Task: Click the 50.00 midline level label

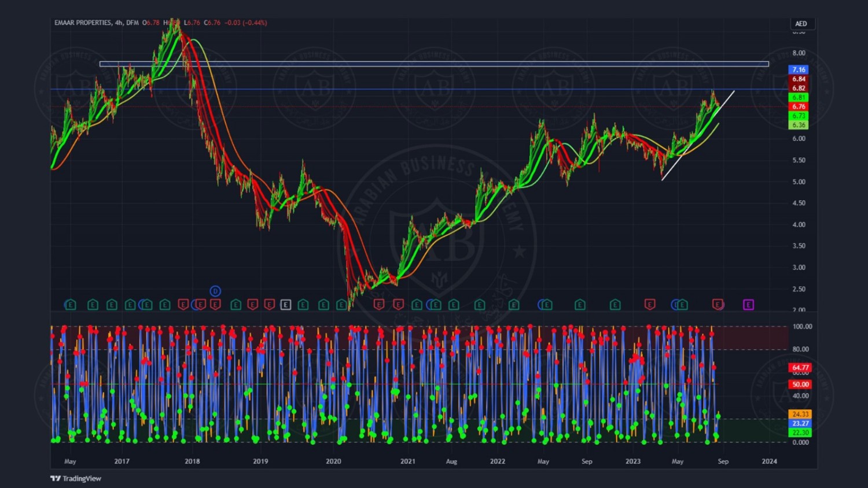Action: [800, 385]
